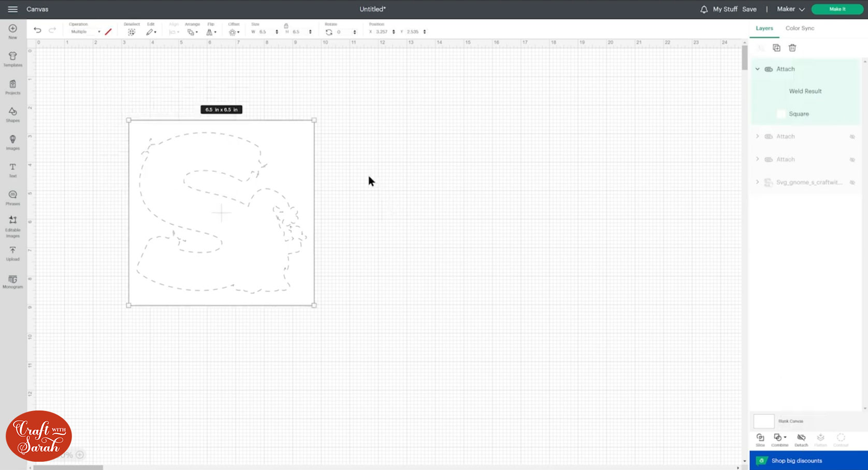Viewport: 868px width, 470px height.
Task: Click the Canvas label in header
Action: coord(37,9)
